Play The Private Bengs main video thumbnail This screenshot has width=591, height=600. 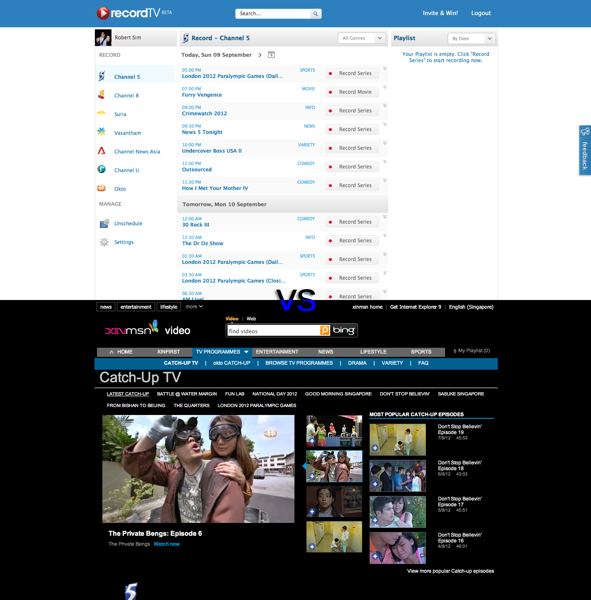click(198, 469)
